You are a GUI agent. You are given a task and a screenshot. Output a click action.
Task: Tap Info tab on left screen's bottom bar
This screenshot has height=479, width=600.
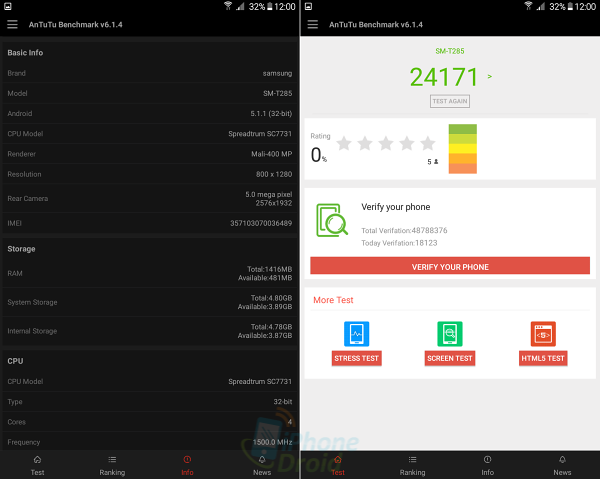[187, 466]
